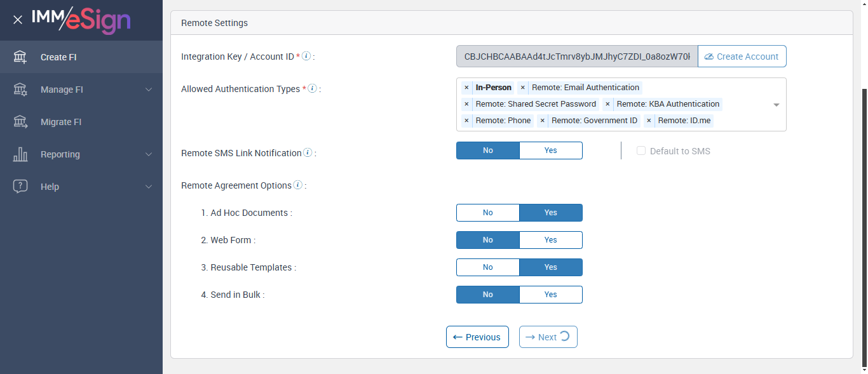868x374 pixels.
Task: Expand the Manage FI menu chevron
Action: pos(149,90)
